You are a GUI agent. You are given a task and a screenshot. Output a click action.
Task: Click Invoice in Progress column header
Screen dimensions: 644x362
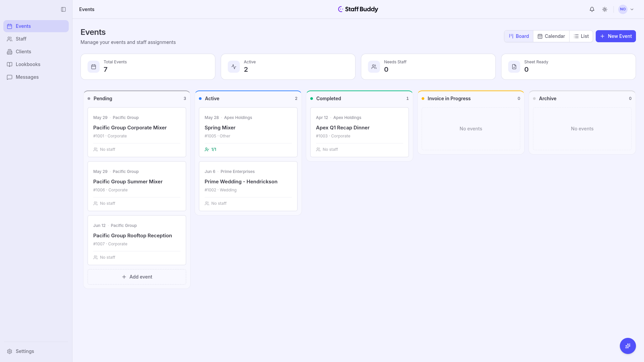pyautogui.click(x=471, y=99)
